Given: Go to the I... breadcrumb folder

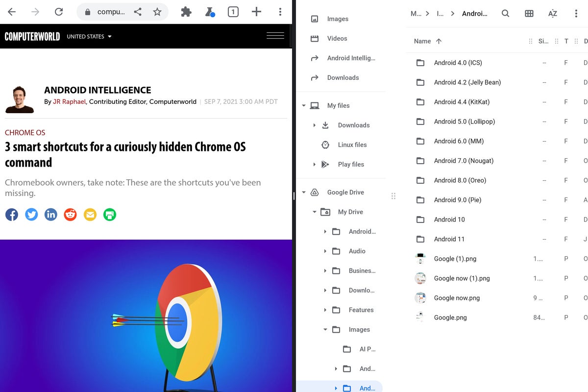Looking at the screenshot, I should tap(440, 14).
